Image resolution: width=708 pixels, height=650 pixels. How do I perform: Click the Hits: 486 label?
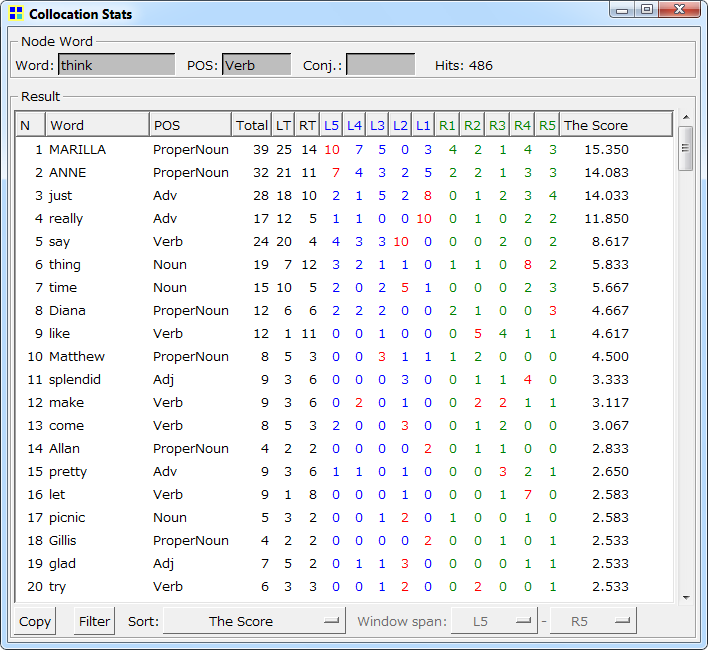464,65
